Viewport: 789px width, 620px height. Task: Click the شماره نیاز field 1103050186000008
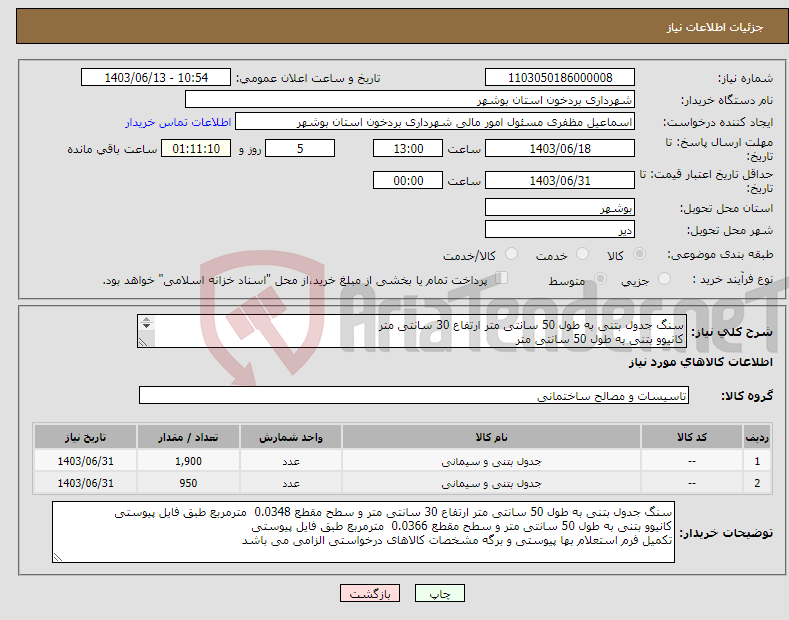560,78
